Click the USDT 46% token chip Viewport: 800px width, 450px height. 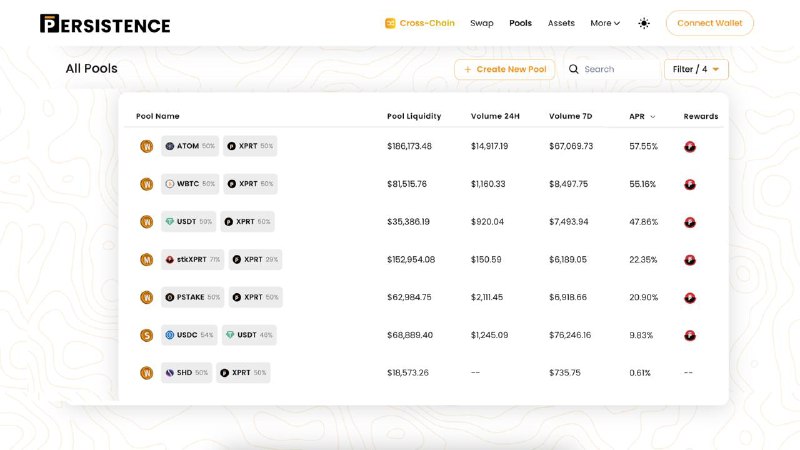pos(249,335)
